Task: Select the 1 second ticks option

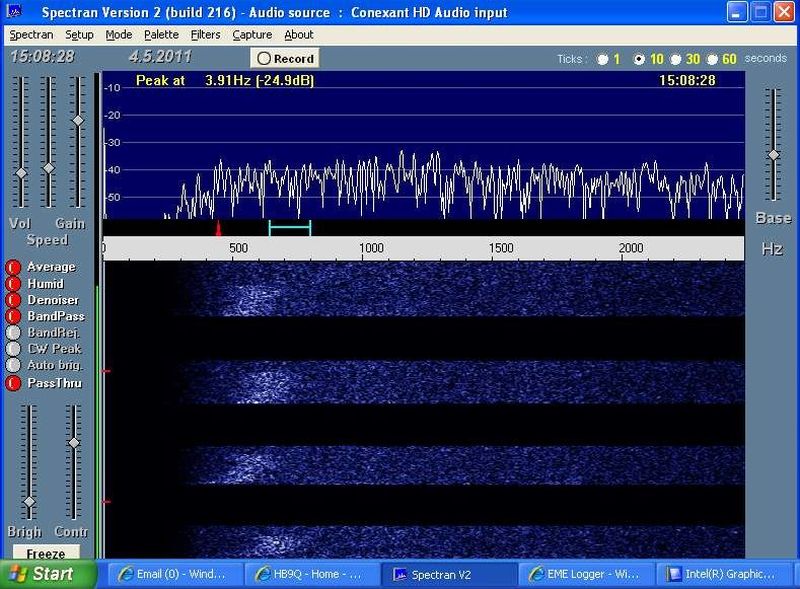Action: tap(603, 60)
